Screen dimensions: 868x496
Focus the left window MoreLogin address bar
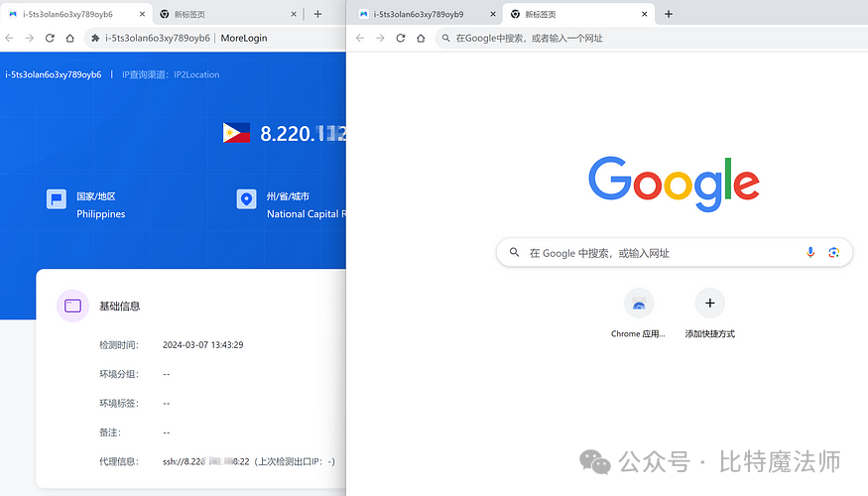pyautogui.click(x=216, y=39)
